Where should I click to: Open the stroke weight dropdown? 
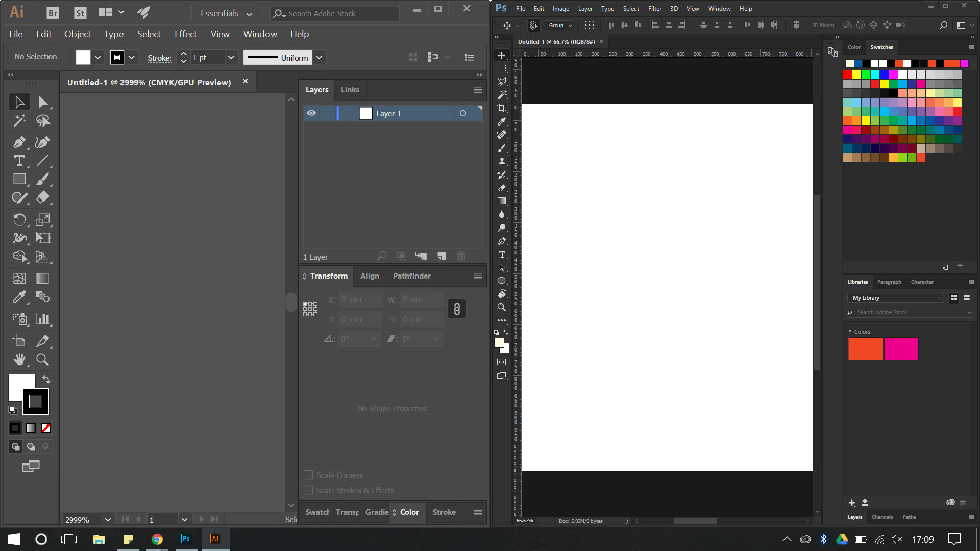(231, 57)
